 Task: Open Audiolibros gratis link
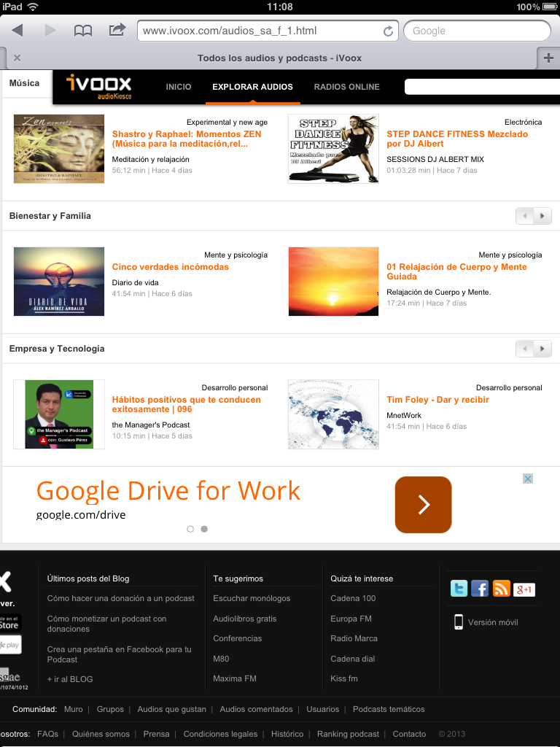pyautogui.click(x=245, y=619)
